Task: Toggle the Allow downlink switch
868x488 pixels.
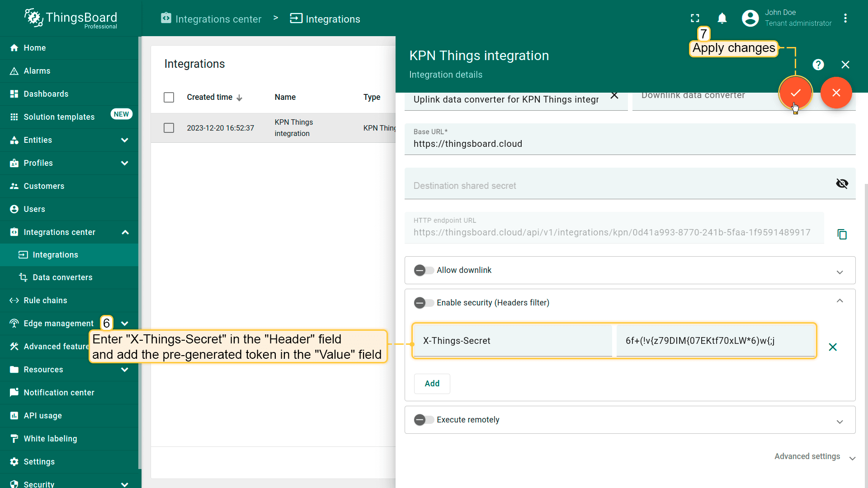Action: 424,270
